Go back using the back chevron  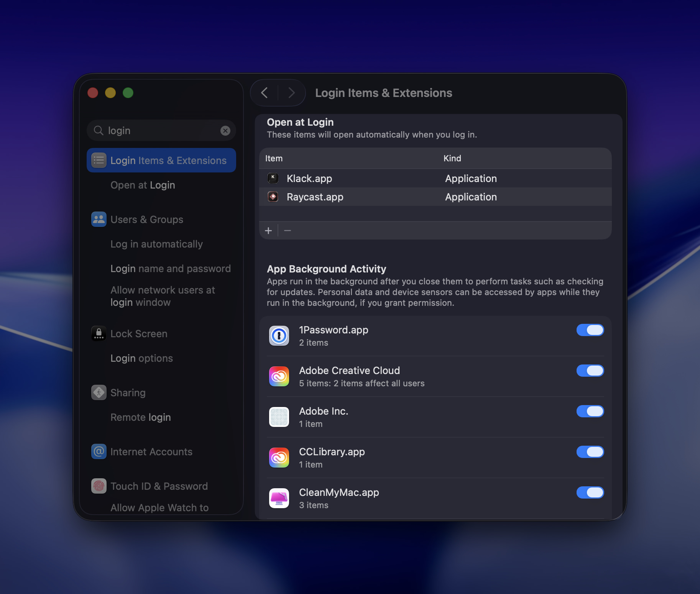(265, 93)
